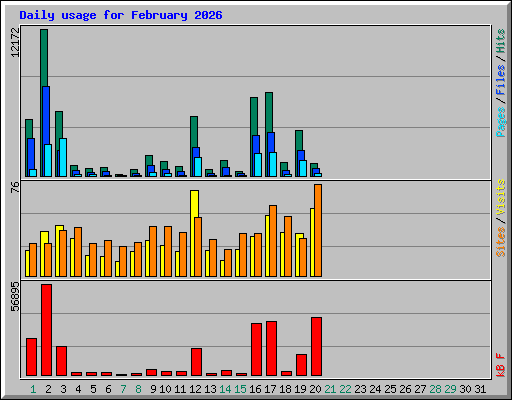Image resolution: width=512 pixels, height=400 pixels.
Task: Click the 12172 axis maximum value
Action: [15, 43]
